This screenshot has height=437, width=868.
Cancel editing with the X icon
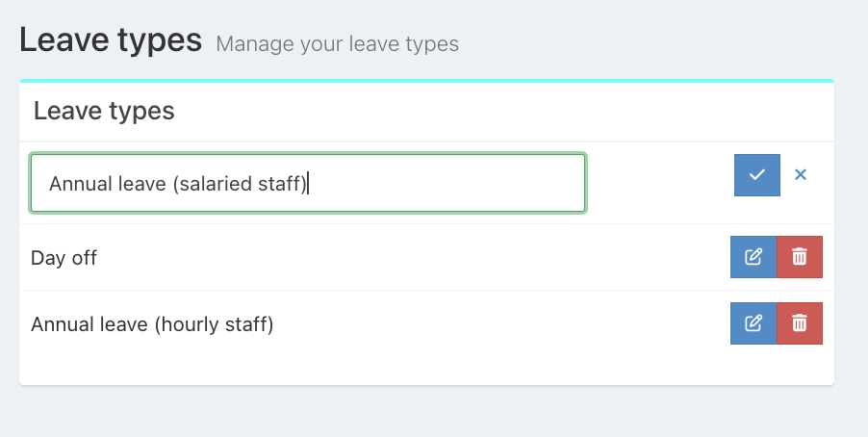pyautogui.click(x=800, y=175)
